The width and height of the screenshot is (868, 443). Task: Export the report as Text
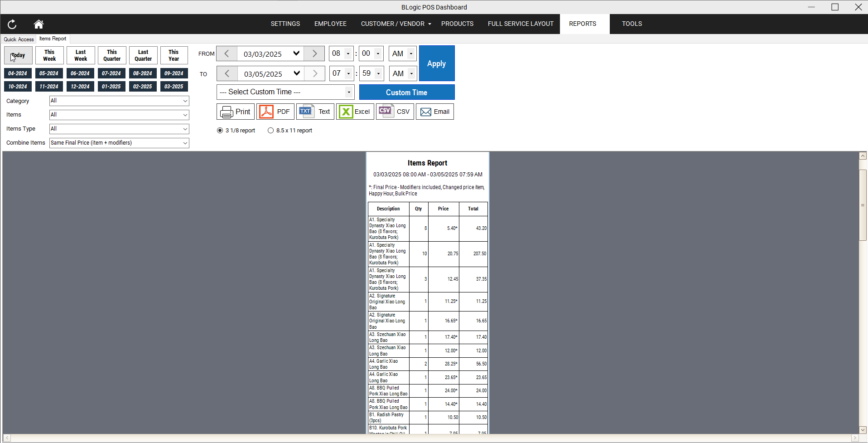314,112
